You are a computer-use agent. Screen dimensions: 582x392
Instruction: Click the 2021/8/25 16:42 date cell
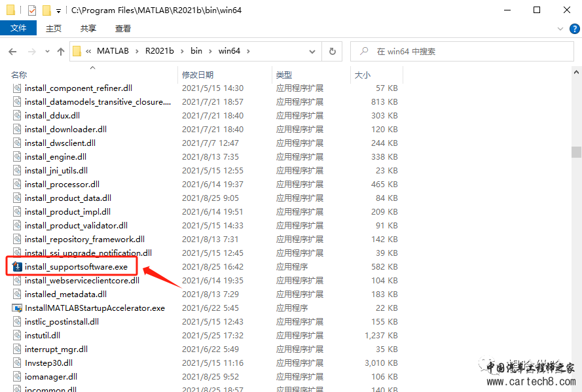(213, 266)
